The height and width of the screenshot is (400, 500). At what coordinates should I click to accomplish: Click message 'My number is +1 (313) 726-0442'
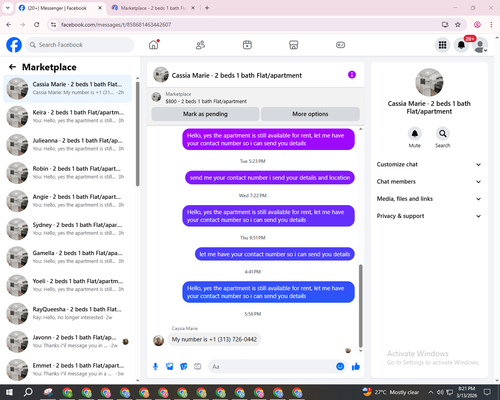(214, 339)
